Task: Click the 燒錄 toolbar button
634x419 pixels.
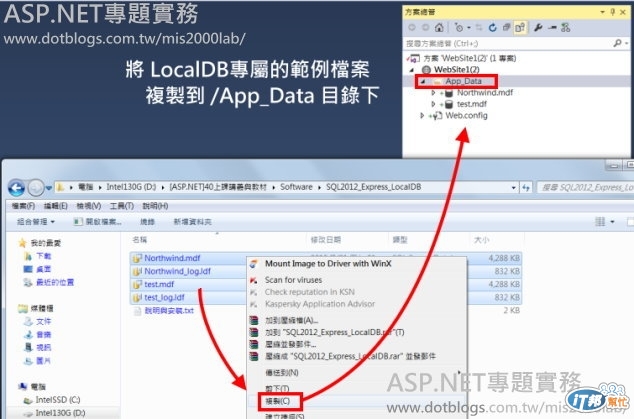Action: pos(147,222)
